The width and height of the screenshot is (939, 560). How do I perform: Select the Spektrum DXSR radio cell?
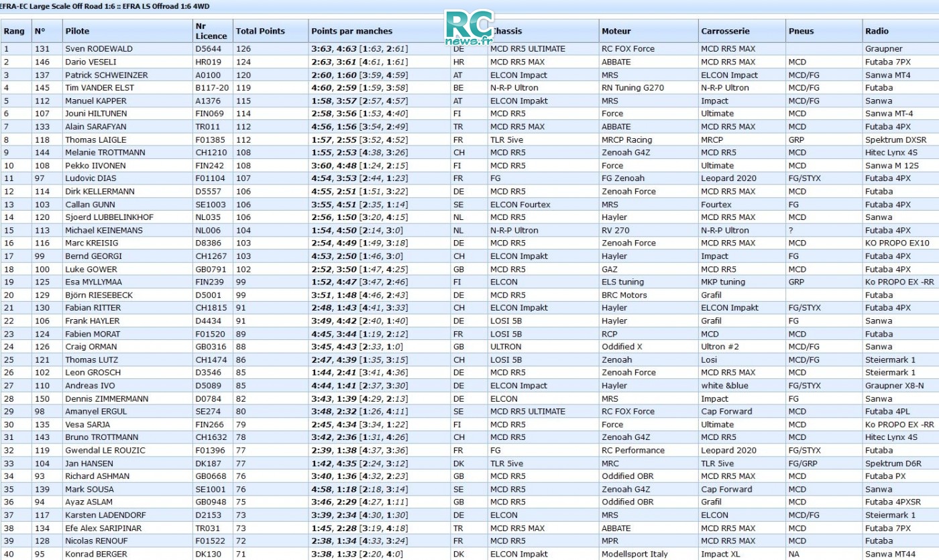coord(895,139)
